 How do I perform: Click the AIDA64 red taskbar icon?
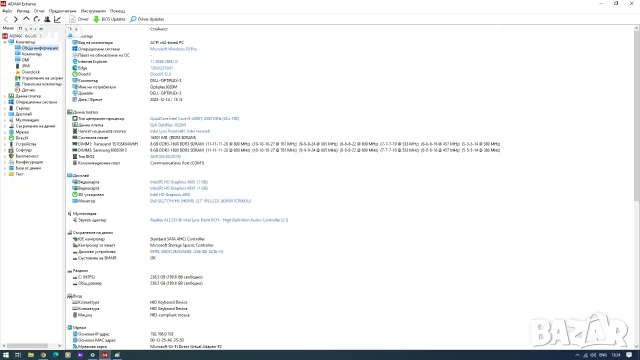pos(104,355)
